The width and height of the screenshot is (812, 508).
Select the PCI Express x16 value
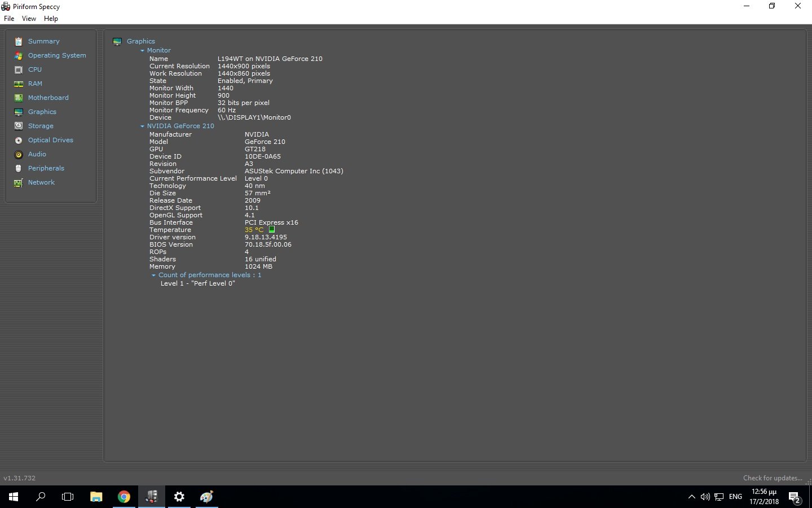click(271, 222)
